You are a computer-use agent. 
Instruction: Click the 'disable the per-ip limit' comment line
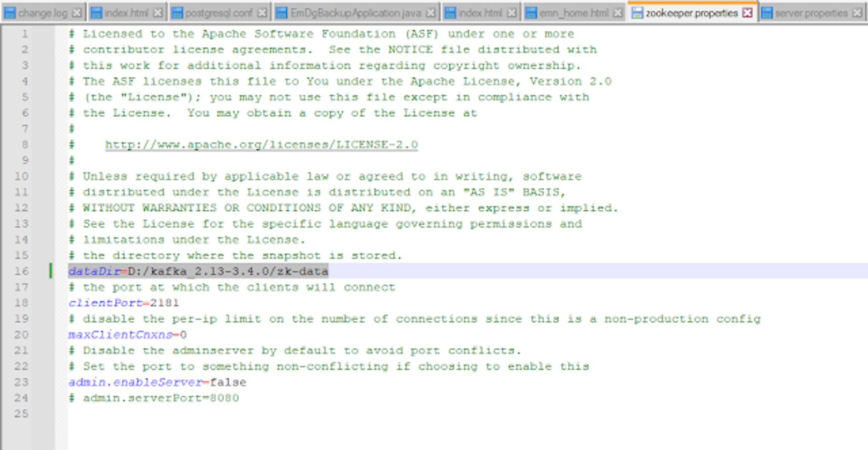point(415,319)
